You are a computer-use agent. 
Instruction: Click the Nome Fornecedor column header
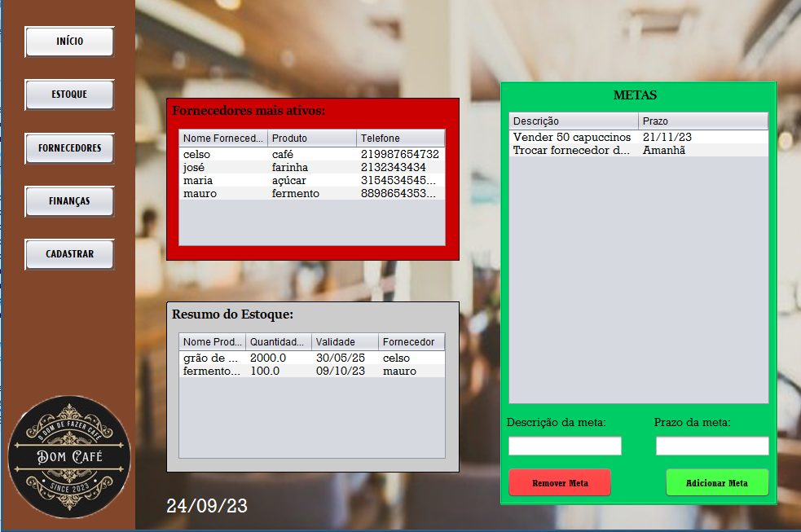point(223,138)
